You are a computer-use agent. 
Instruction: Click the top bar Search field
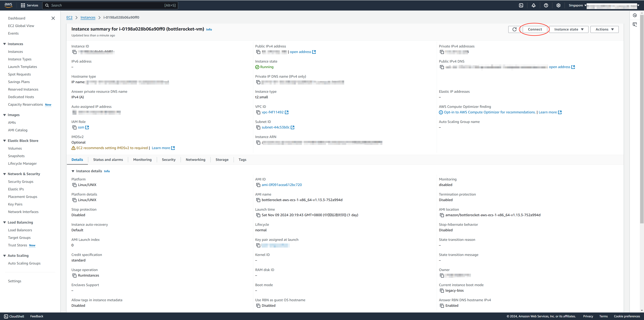tap(110, 5)
